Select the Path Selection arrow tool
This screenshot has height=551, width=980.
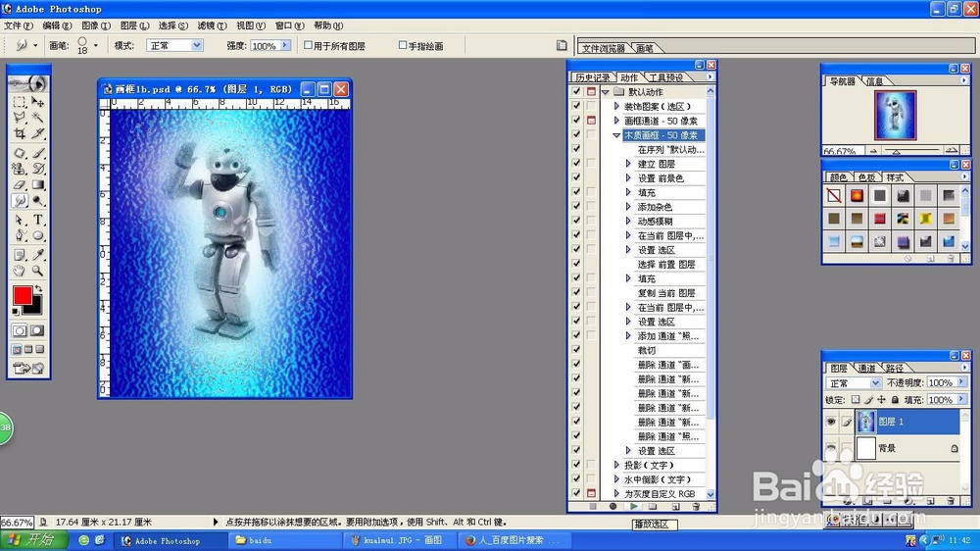point(20,220)
